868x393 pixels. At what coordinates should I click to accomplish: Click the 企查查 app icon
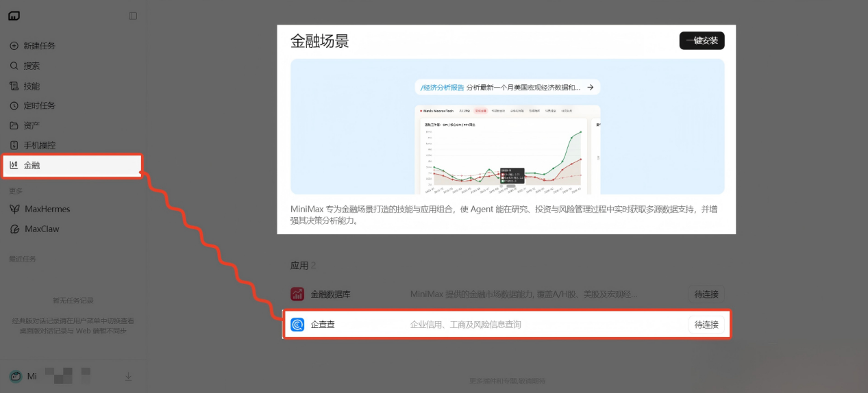tap(297, 325)
